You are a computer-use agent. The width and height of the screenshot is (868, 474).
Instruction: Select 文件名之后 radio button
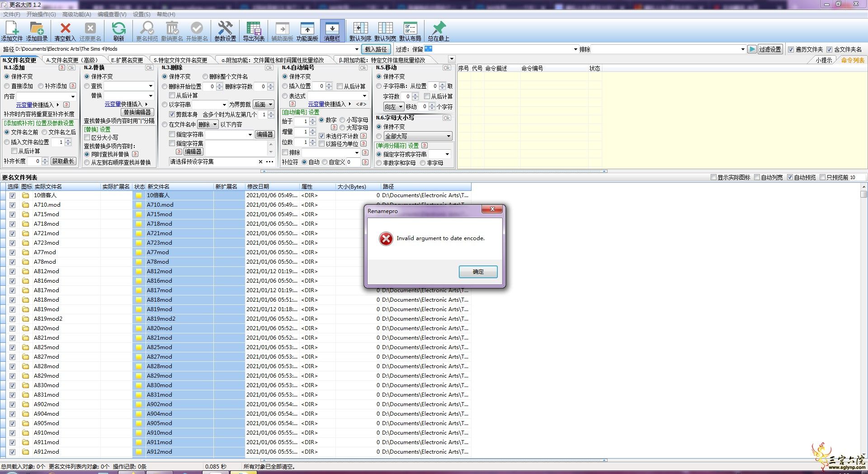click(x=44, y=132)
